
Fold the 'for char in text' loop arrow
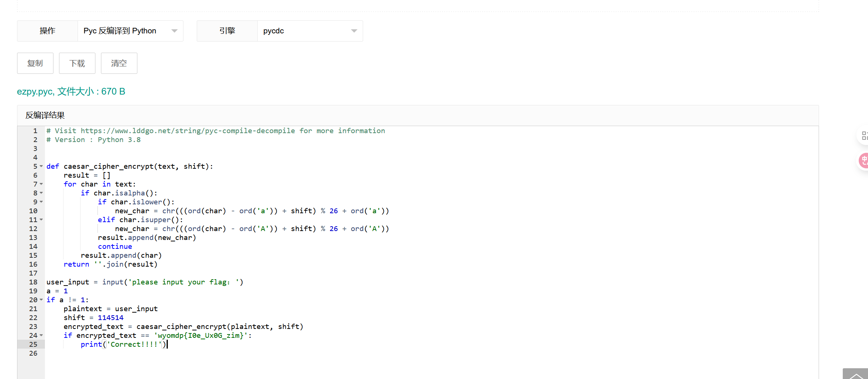pyautogui.click(x=41, y=184)
